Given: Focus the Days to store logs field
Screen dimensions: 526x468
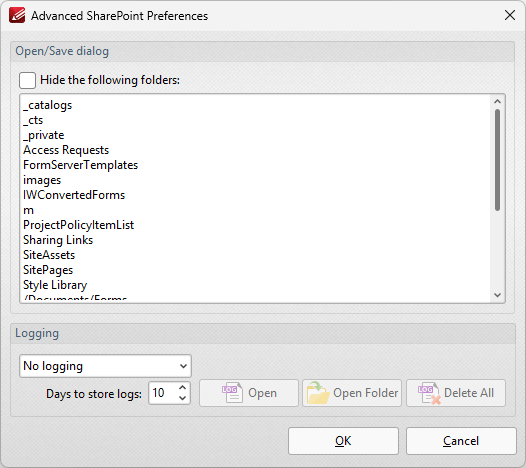Looking at the screenshot, I should [x=163, y=393].
